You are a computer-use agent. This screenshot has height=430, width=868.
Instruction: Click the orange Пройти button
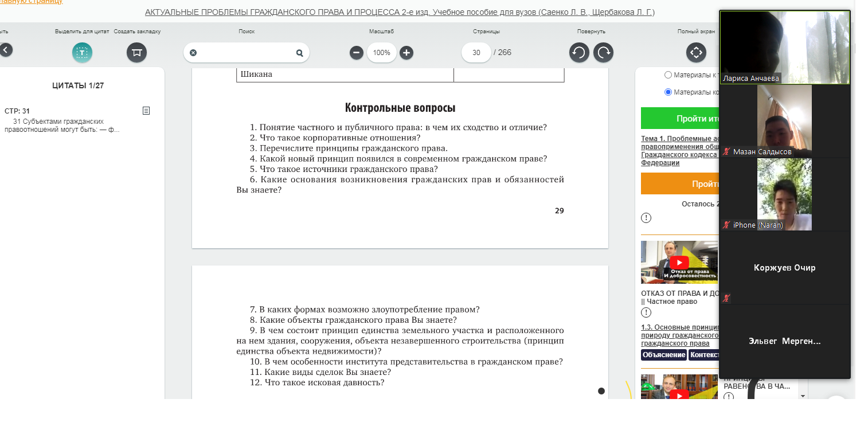click(680, 184)
